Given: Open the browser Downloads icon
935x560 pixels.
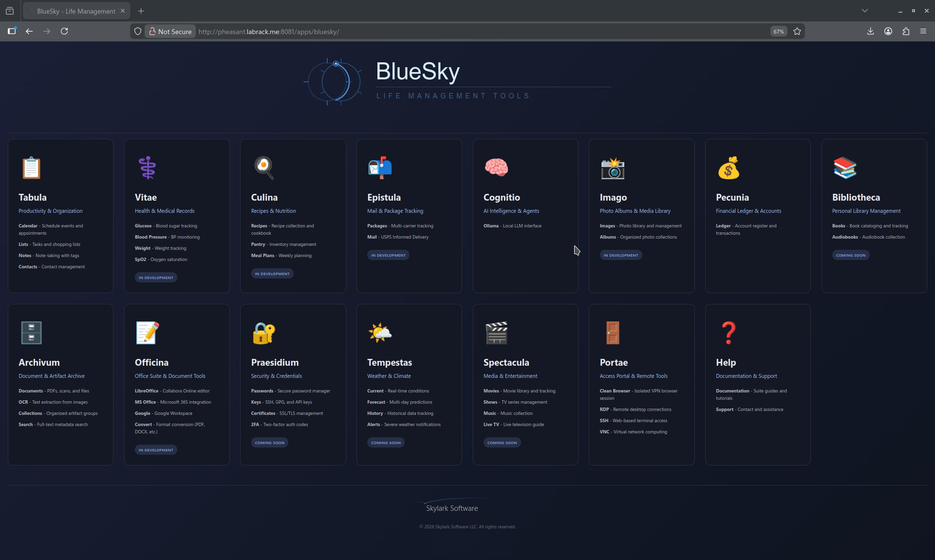Looking at the screenshot, I should tap(870, 31).
